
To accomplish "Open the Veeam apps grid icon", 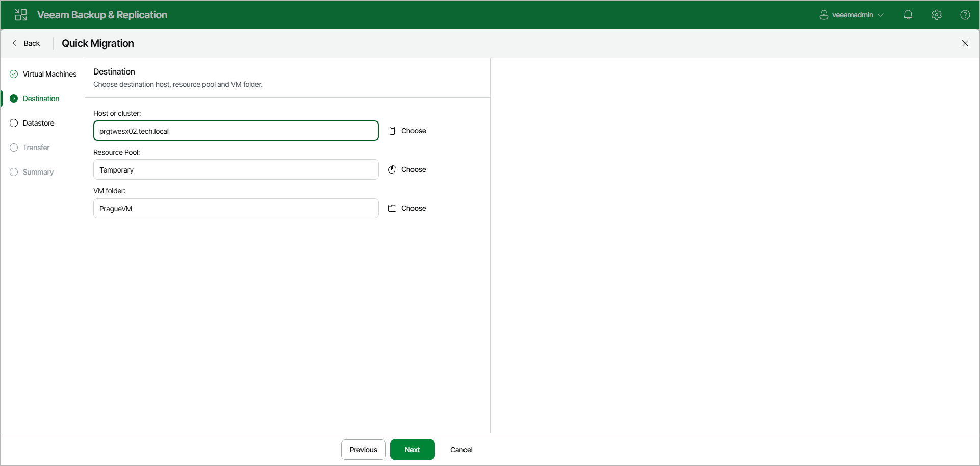I will click(x=20, y=14).
